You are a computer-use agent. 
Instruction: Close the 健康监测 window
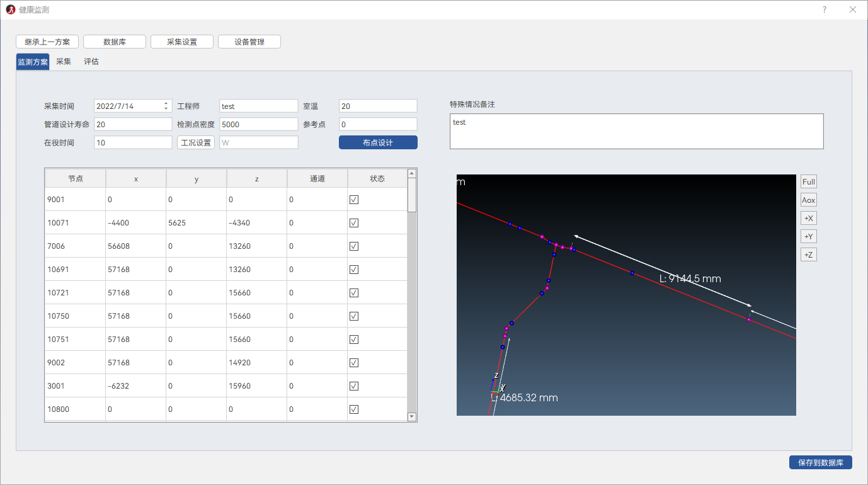[x=853, y=9]
